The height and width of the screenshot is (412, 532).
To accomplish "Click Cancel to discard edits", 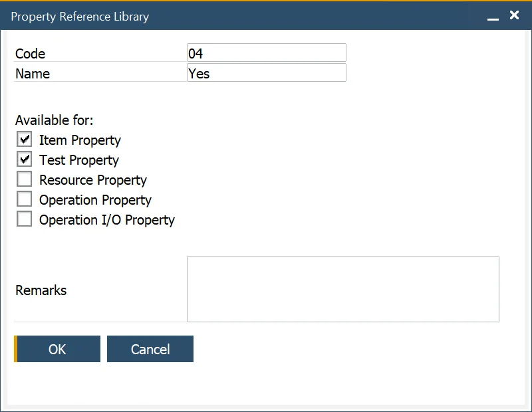I will [150, 349].
